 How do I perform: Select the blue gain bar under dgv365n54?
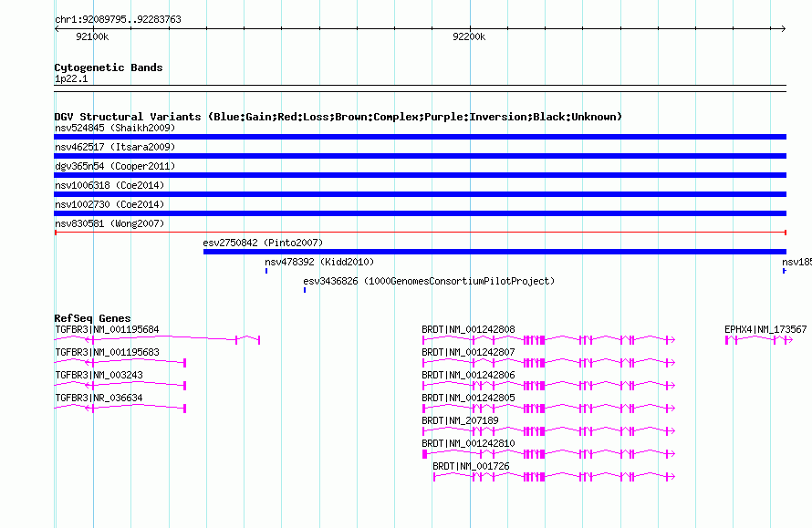click(x=420, y=175)
